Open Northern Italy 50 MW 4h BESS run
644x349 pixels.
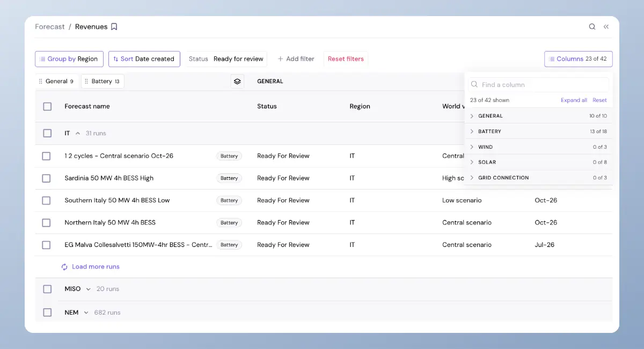click(x=110, y=223)
